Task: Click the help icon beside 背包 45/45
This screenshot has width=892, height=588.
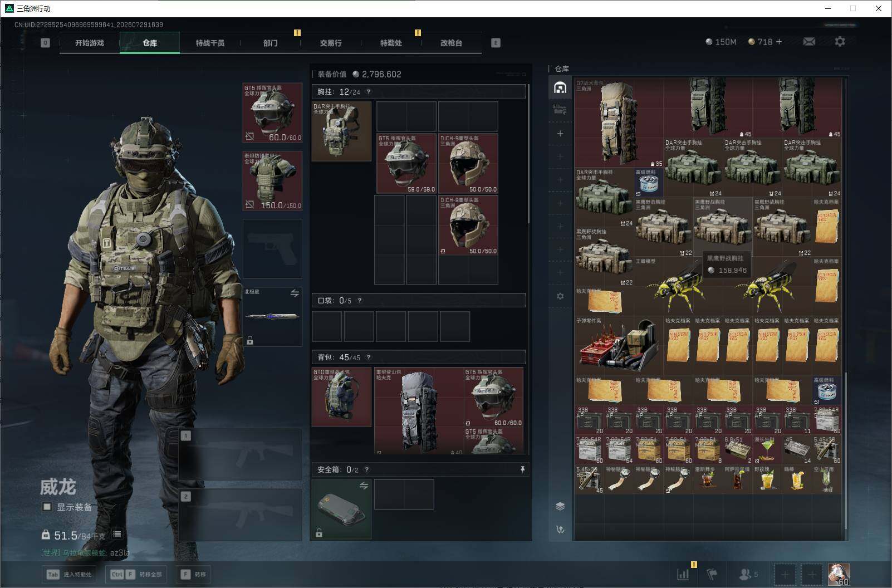Action: click(368, 357)
